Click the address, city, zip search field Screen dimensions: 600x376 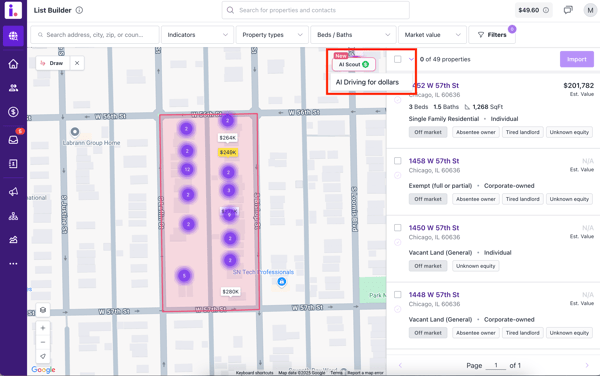point(95,35)
